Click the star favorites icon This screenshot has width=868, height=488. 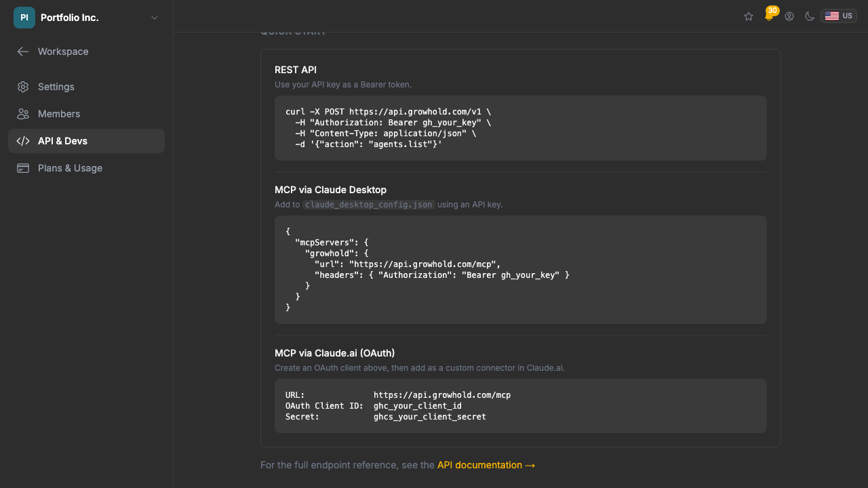[x=749, y=16]
